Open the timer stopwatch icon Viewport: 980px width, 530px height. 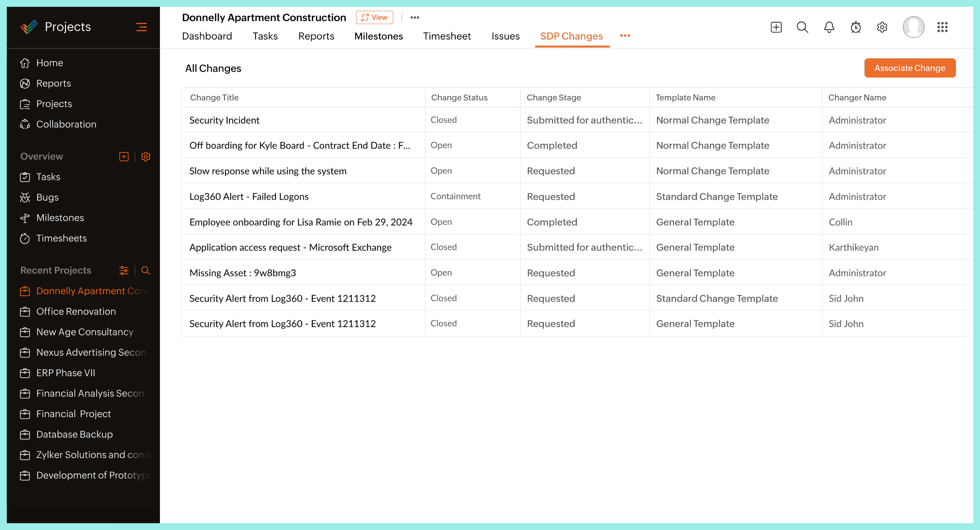855,27
